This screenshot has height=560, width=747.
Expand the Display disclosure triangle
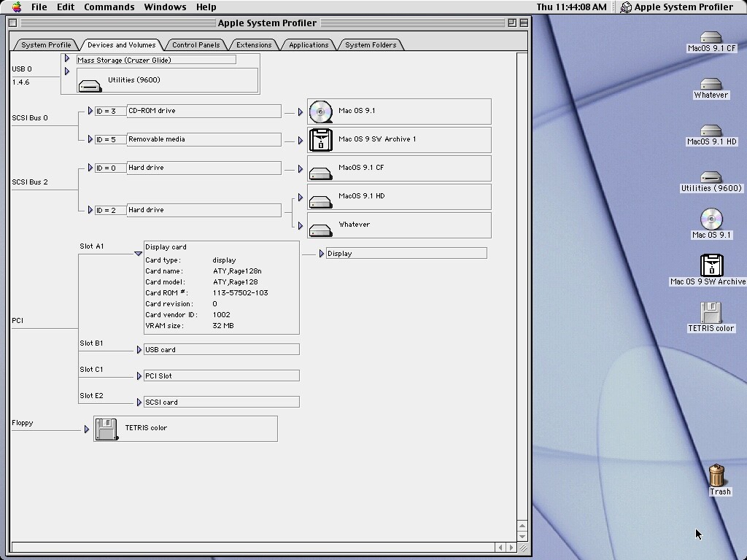pos(322,254)
